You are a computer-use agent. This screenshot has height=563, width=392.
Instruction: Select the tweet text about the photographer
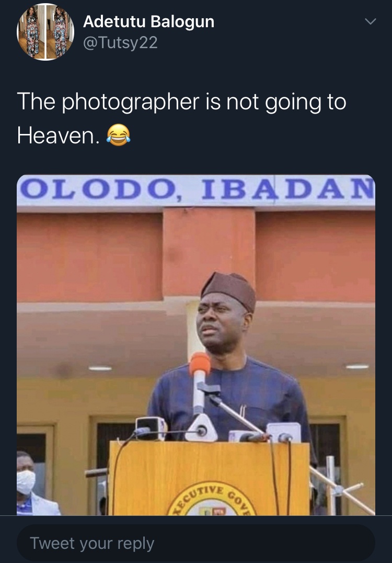point(181,118)
